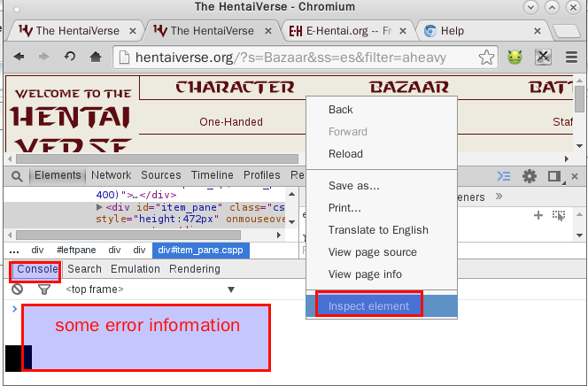Click the HentaiVerse welcome logo
588x386 pixels.
(x=73, y=118)
